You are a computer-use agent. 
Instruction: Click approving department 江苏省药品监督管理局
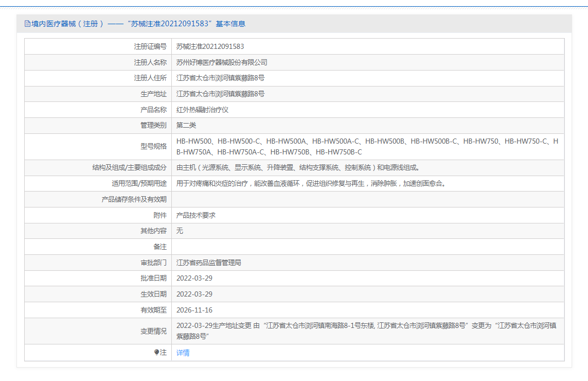tap(208, 263)
